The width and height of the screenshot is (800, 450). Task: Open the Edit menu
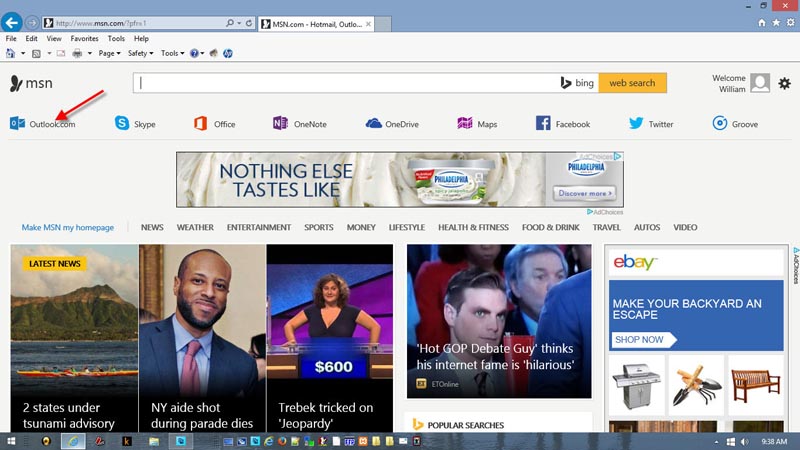[x=31, y=38]
